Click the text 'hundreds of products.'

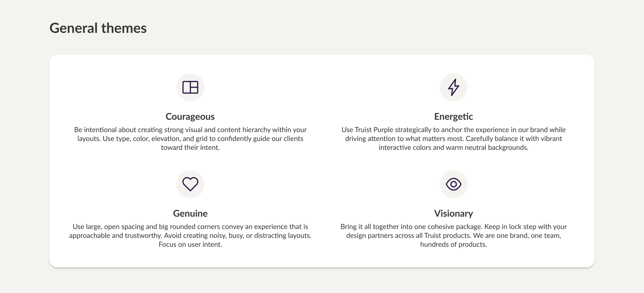[x=453, y=244]
